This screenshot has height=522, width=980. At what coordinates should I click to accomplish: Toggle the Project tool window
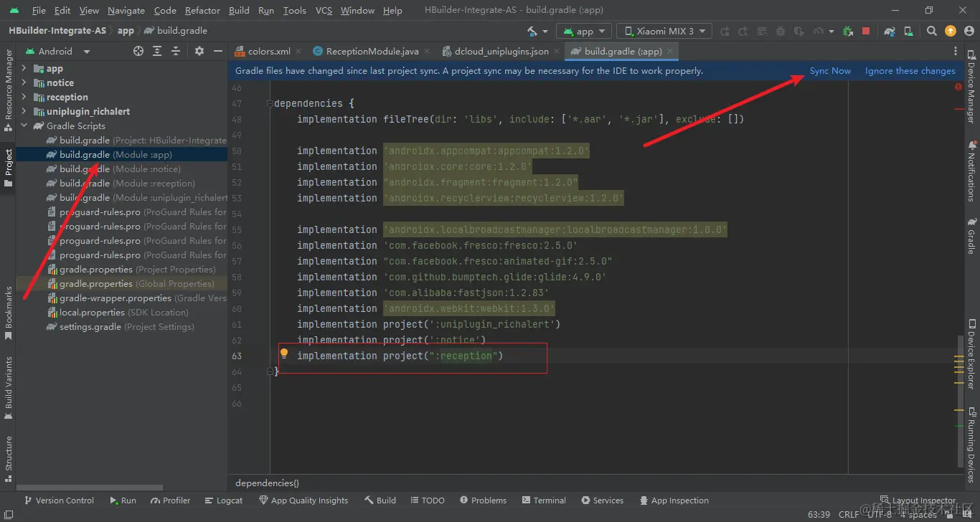click(x=8, y=168)
